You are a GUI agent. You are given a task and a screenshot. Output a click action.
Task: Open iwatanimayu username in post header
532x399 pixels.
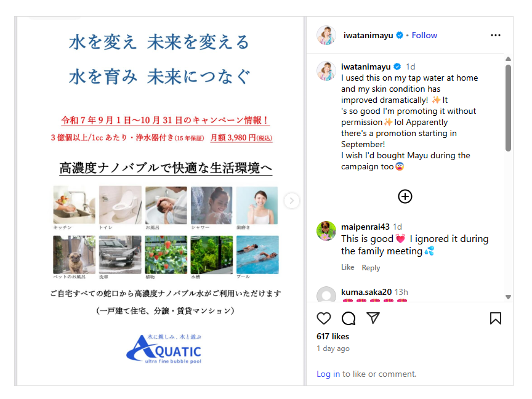(x=368, y=35)
